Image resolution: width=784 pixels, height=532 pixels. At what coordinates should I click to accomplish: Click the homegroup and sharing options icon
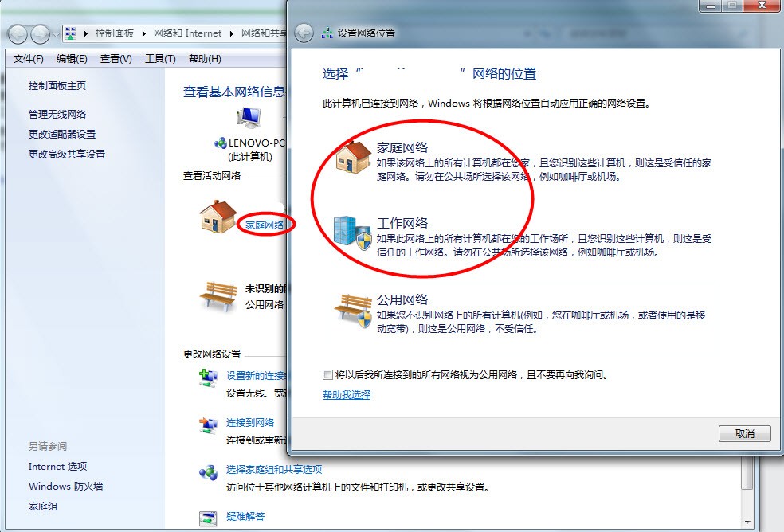207,472
